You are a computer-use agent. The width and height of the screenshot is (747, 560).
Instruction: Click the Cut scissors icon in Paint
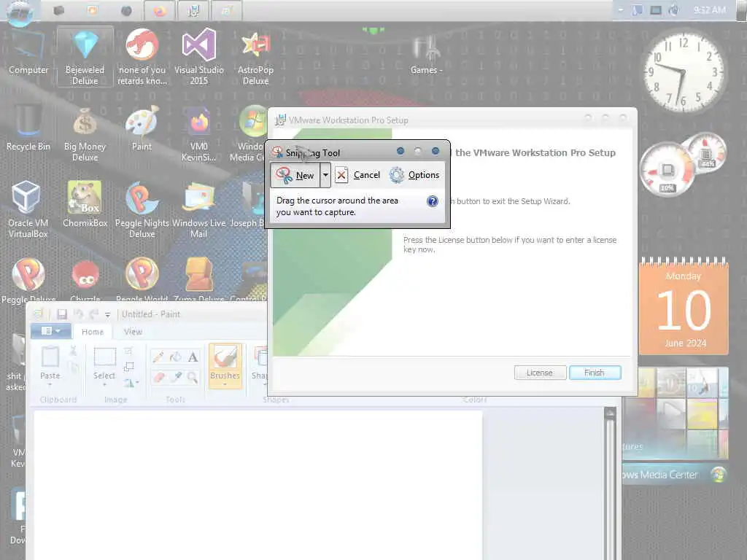pyautogui.click(x=74, y=351)
